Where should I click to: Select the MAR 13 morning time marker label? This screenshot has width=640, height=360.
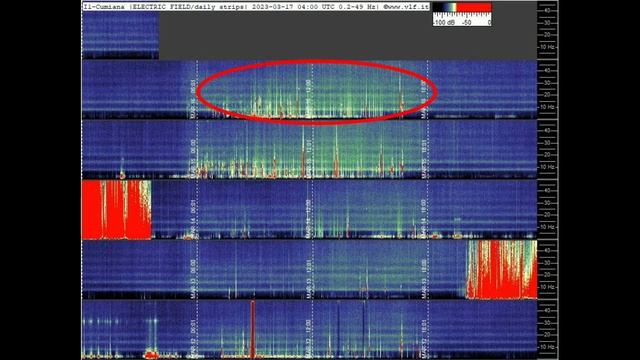[x=193, y=279]
